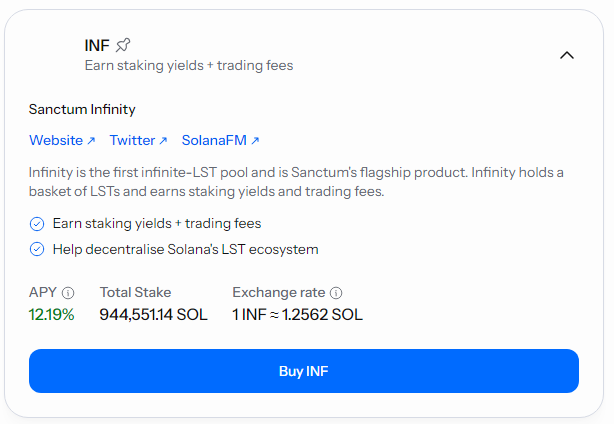This screenshot has width=614, height=424.
Task: Click the 12.19% APY value
Action: click(x=52, y=315)
